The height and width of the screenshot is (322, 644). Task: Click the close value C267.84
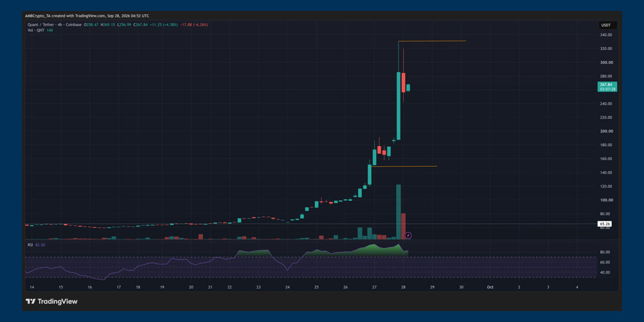[x=140, y=24]
